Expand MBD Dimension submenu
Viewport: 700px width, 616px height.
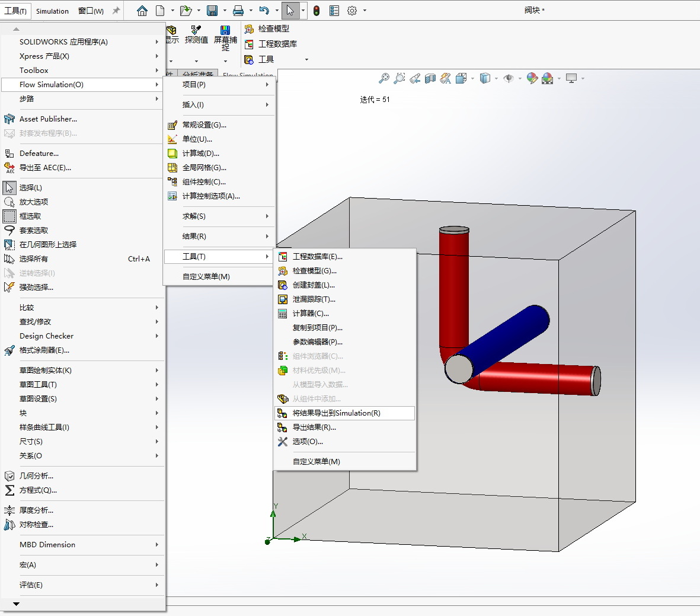[82, 545]
